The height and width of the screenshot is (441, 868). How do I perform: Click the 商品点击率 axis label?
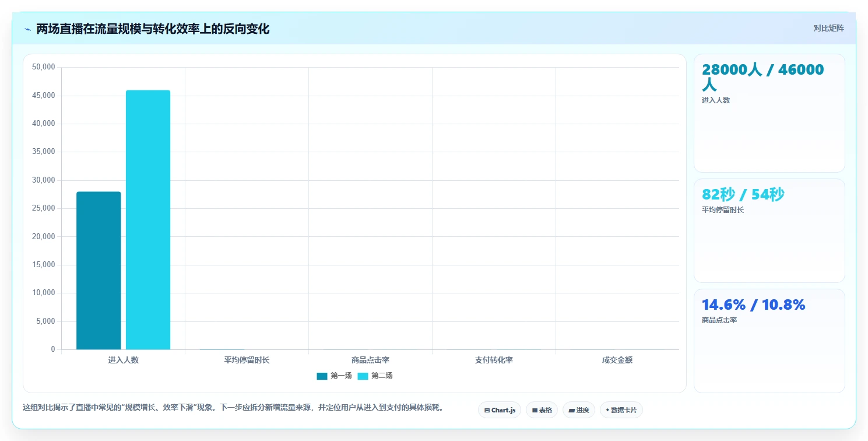(370, 360)
